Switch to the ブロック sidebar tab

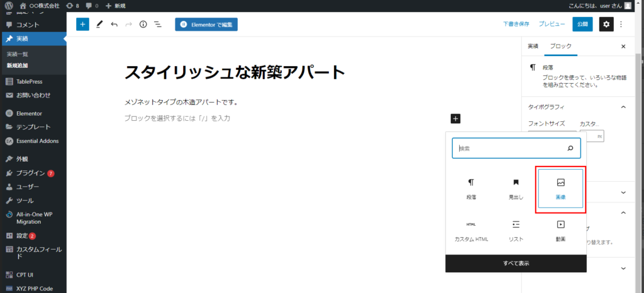[x=560, y=47]
